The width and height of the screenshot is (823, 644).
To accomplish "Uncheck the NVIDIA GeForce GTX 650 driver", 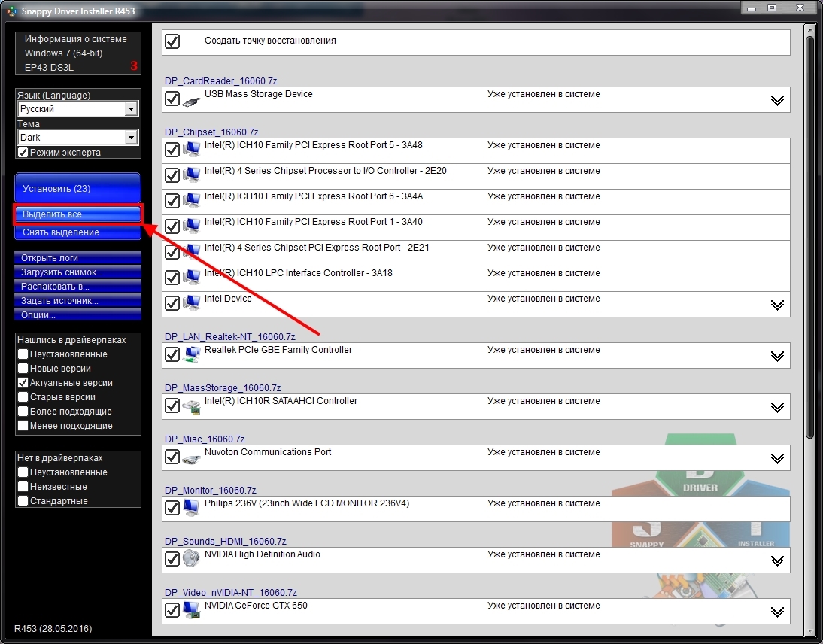I will [x=172, y=610].
